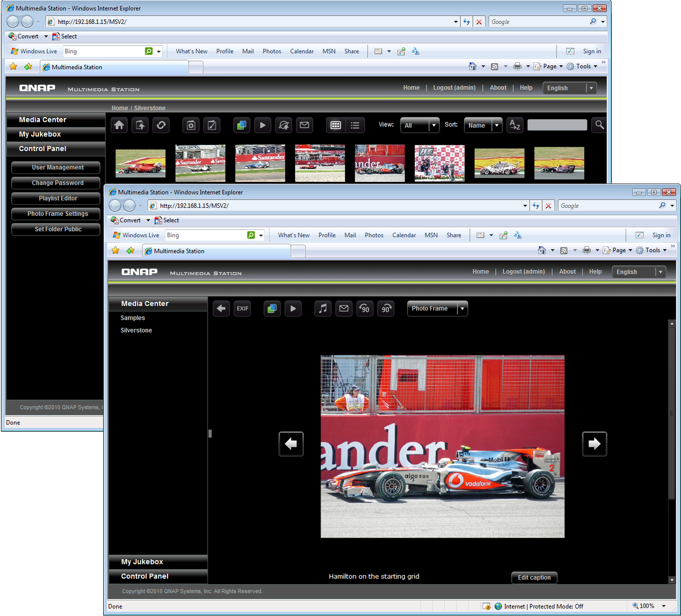Open the View All dropdown in back window
The image size is (681, 616).
click(x=420, y=125)
